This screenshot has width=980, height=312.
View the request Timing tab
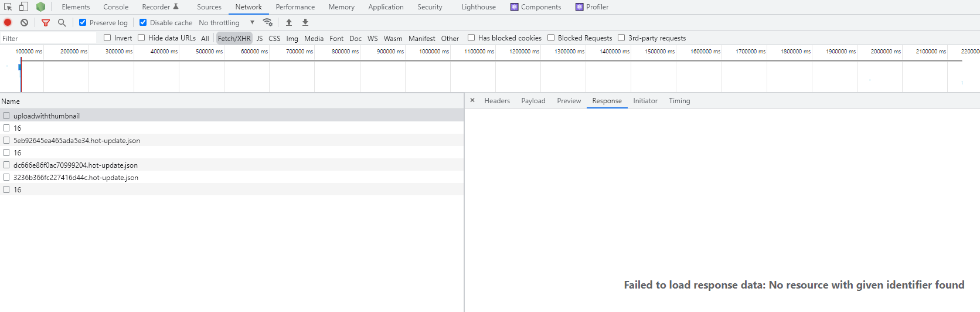[679, 101]
